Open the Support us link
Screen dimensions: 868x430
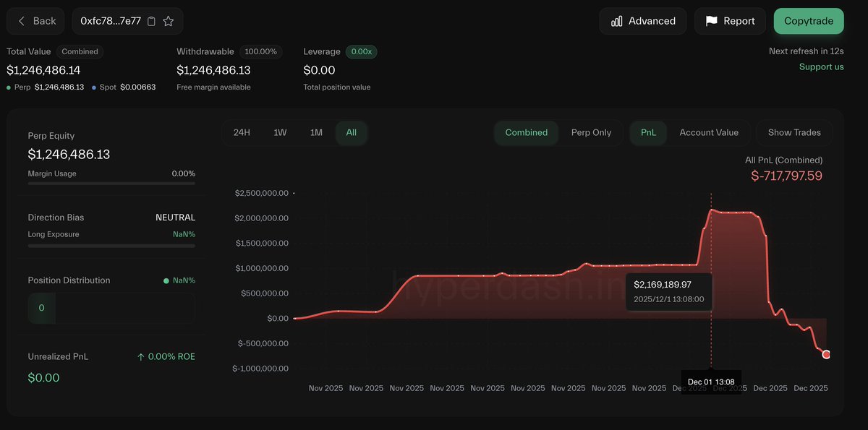[821, 66]
